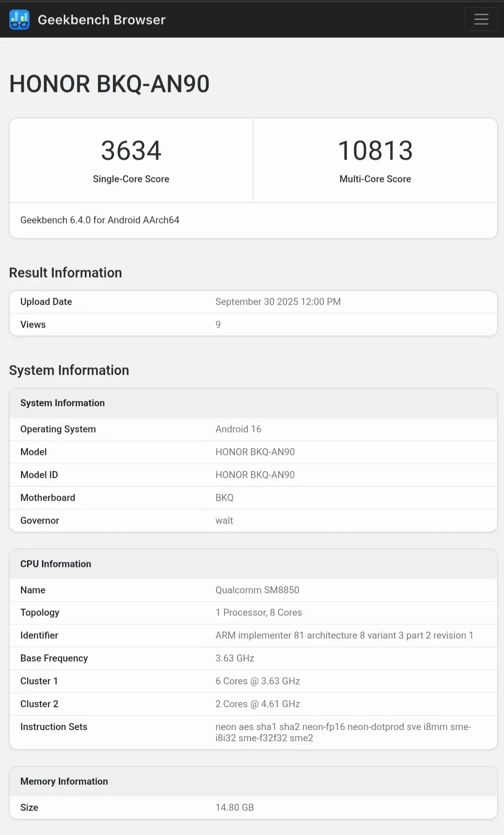The image size is (504, 835).
Task: Click the ARM implementer identifier value
Action: pyautogui.click(x=344, y=635)
